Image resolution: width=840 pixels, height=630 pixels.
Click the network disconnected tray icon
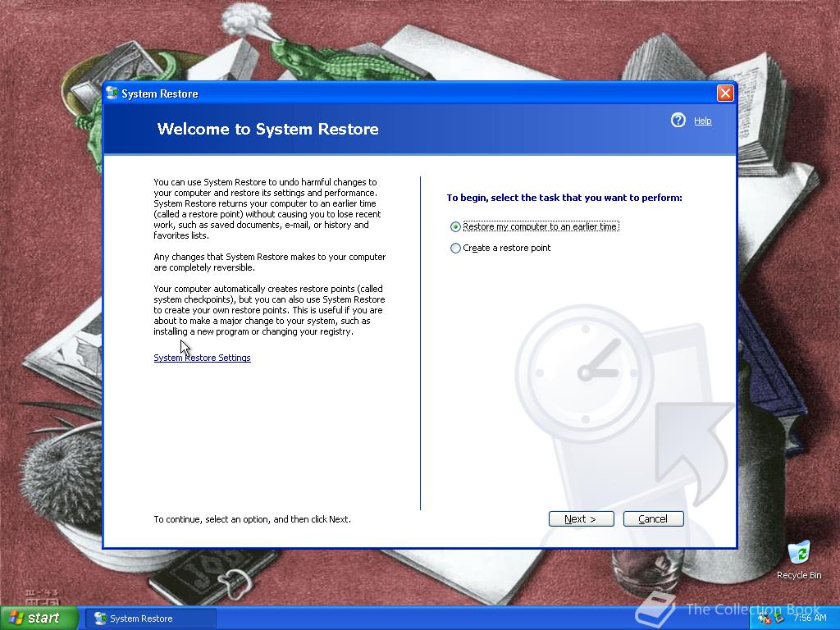click(764, 619)
